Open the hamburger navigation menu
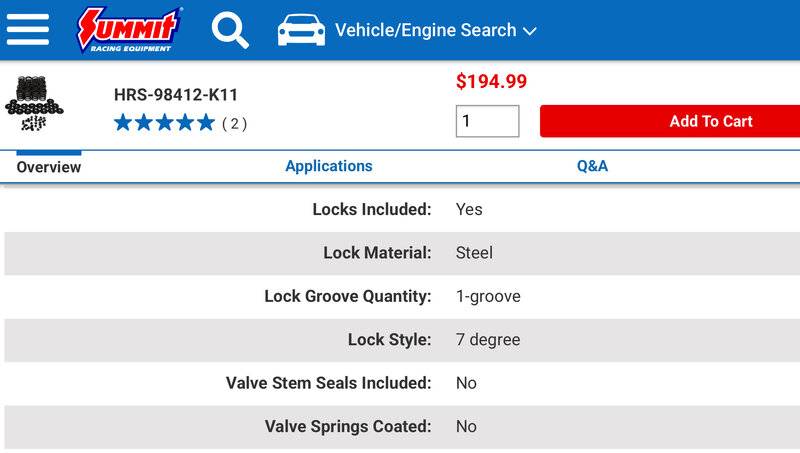This screenshot has width=800, height=453. point(28,29)
